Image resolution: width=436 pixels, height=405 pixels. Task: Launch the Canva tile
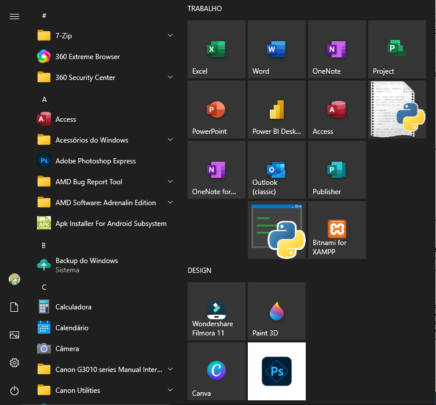coord(216,371)
